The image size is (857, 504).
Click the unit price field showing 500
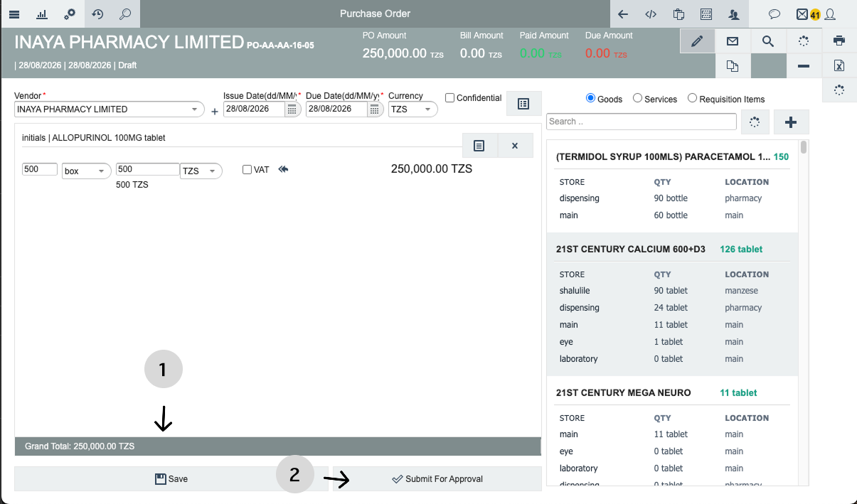[x=148, y=169]
